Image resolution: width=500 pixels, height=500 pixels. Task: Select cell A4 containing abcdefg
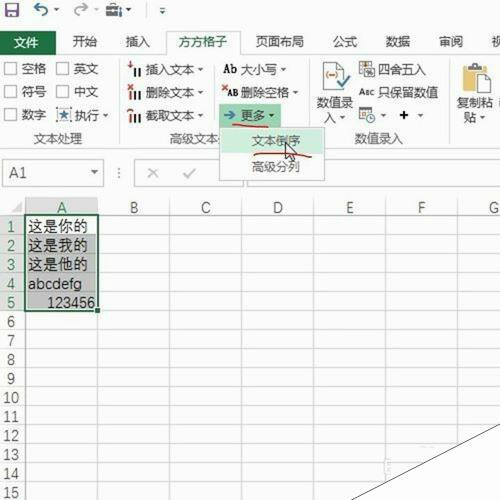pos(62,284)
